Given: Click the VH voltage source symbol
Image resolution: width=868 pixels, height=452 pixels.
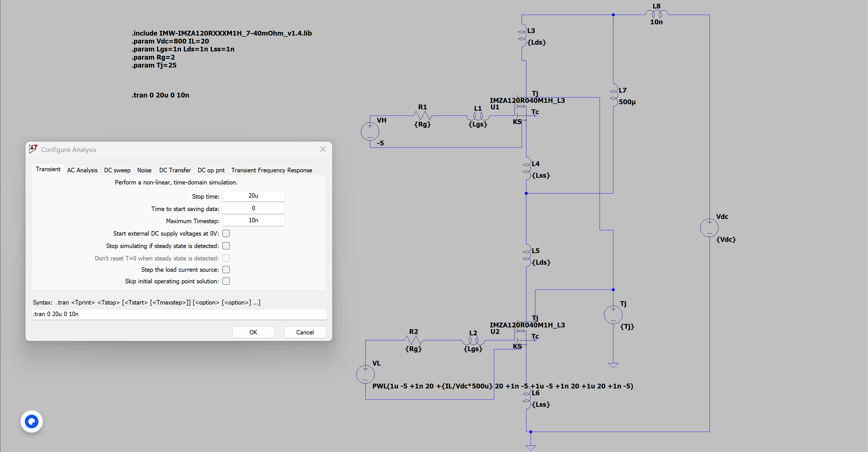Looking at the screenshot, I should (x=370, y=131).
